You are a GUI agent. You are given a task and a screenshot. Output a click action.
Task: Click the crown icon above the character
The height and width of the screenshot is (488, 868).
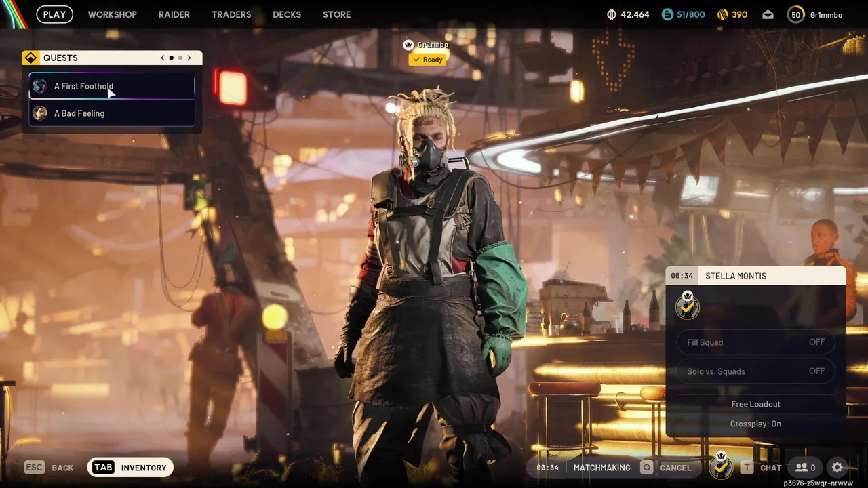pos(408,45)
